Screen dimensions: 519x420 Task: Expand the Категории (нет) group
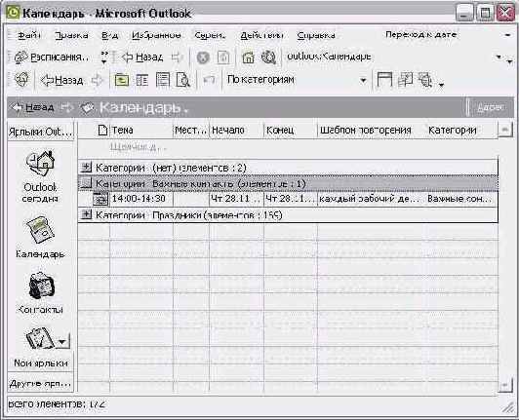(86, 168)
